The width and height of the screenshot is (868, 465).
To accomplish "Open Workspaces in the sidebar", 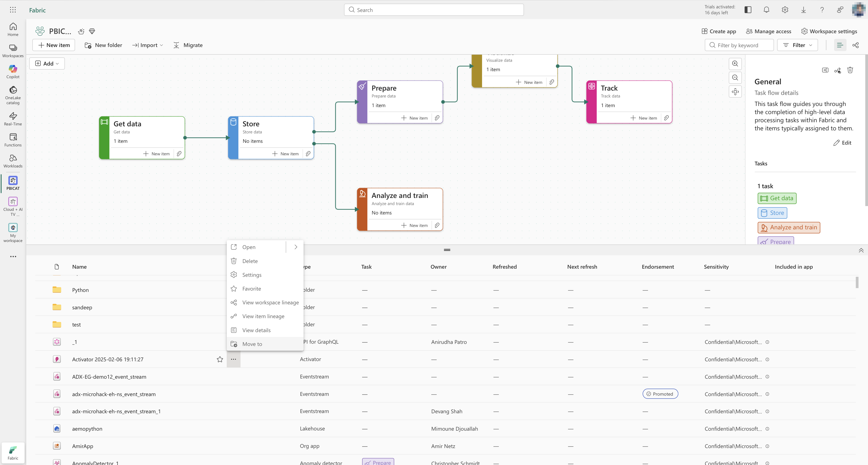I will tap(13, 51).
